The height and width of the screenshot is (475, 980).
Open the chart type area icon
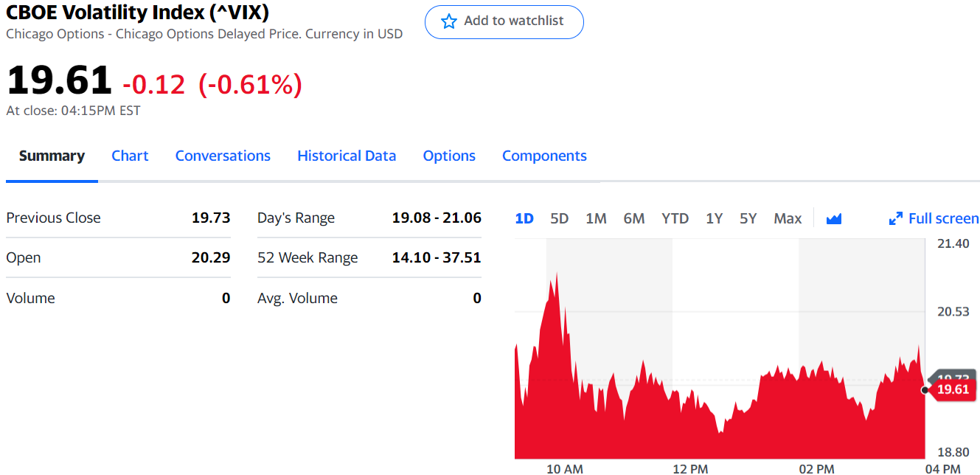pos(834,218)
